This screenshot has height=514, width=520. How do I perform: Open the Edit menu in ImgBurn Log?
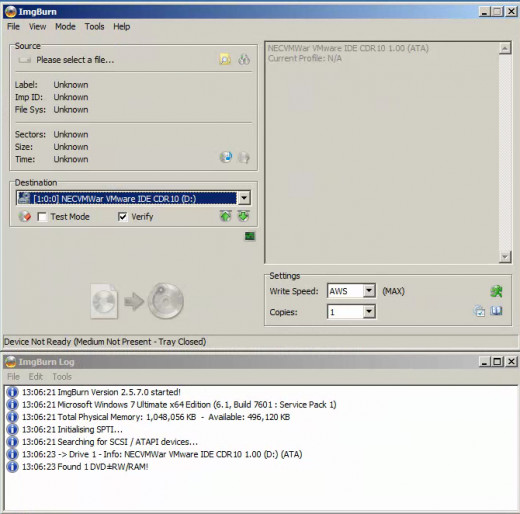tap(36, 377)
